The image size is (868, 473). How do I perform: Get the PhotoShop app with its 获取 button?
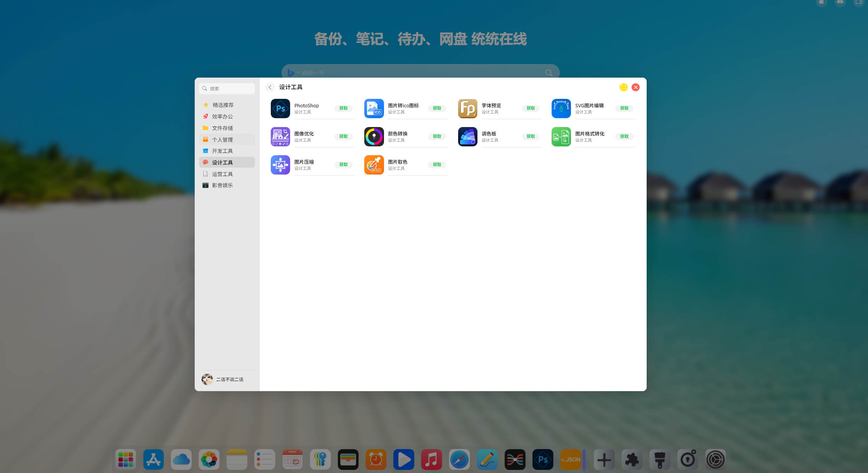point(343,109)
